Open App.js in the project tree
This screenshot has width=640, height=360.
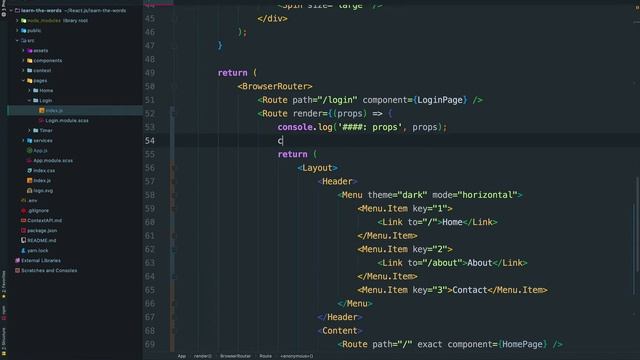coord(40,150)
